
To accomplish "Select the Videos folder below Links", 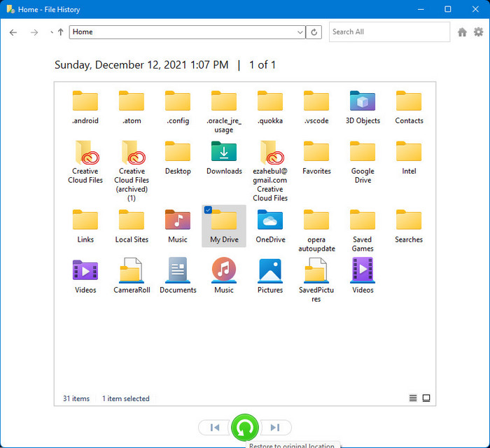I will [x=85, y=276].
